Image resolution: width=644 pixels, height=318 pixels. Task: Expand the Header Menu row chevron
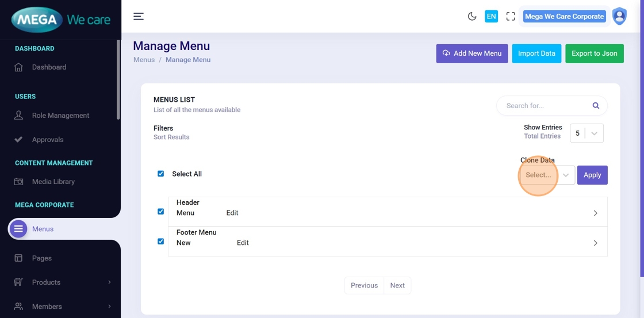point(595,213)
